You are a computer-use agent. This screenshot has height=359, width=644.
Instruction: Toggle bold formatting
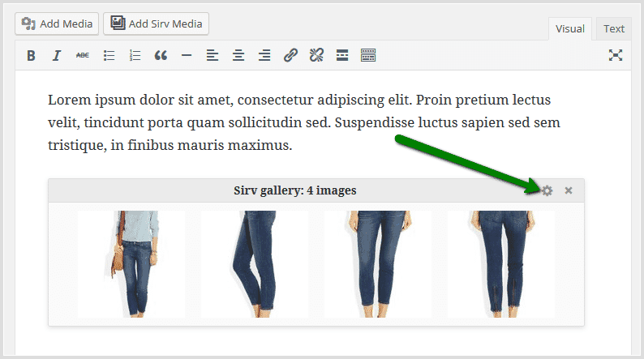click(31, 55)
